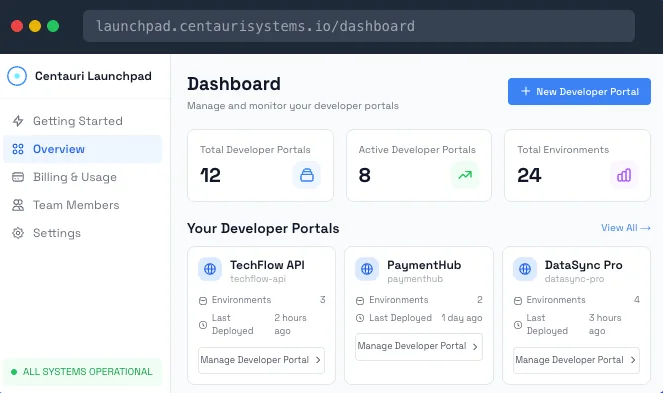Follow the View All link

(626, 228)
